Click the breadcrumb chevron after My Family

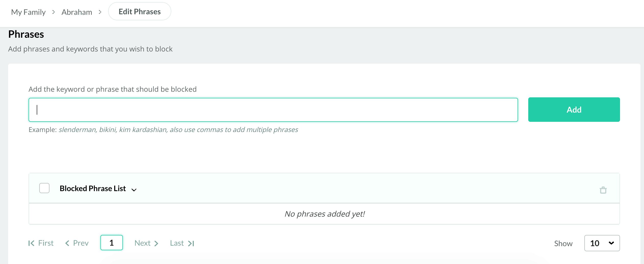click(x=54, y=12)
